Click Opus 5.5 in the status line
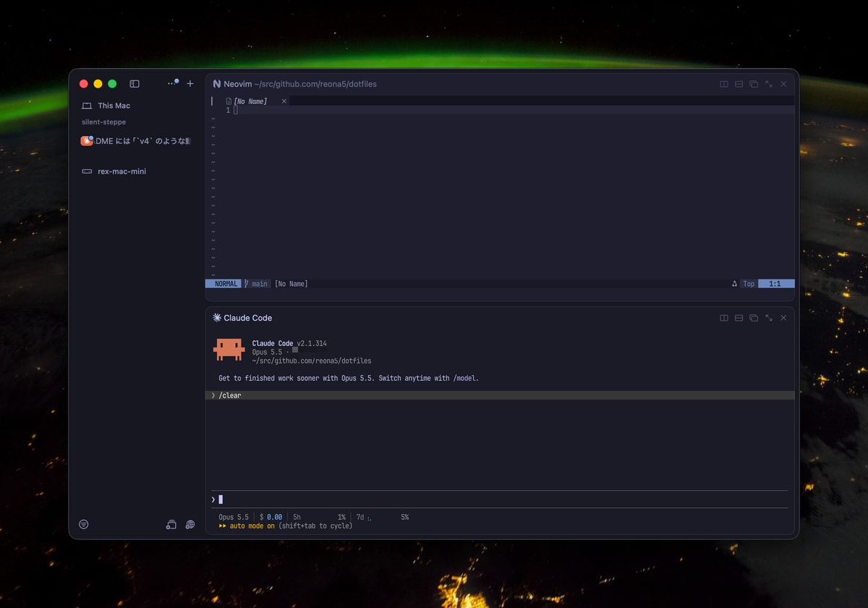The height and width of the screenshot is (608, 868). tap(234, 518)
